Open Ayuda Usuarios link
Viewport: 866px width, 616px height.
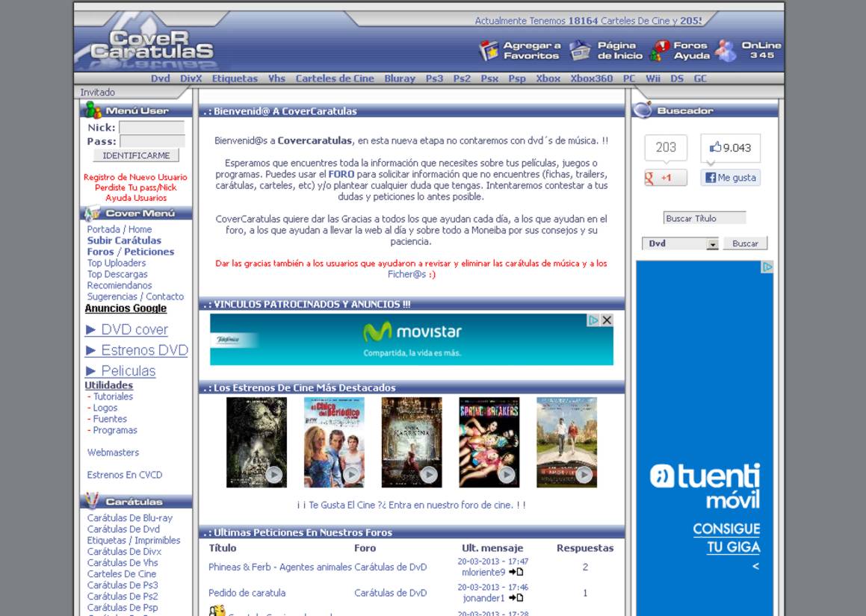[136, 198]
